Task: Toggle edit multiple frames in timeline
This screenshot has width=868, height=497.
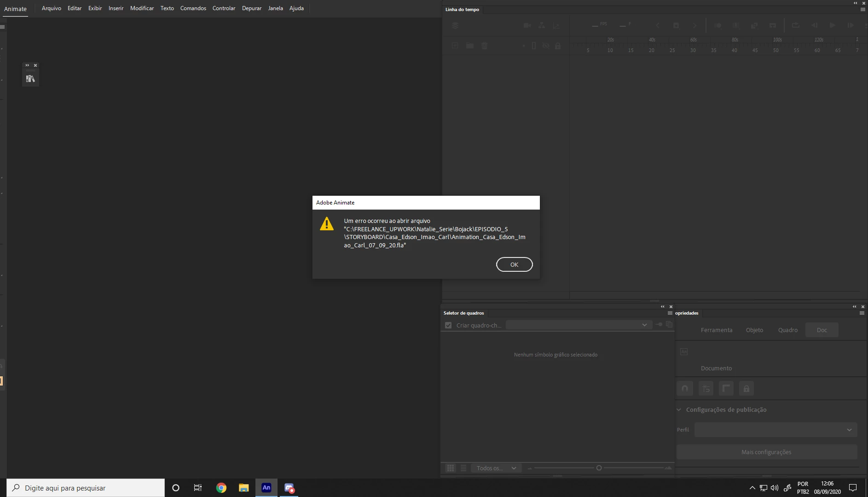Action: point(736,25)
